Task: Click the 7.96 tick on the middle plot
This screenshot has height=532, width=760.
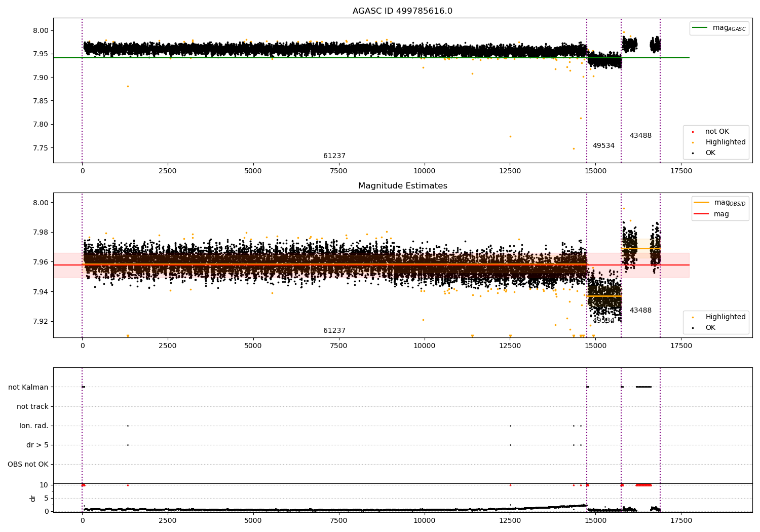Action: [41, 262]
